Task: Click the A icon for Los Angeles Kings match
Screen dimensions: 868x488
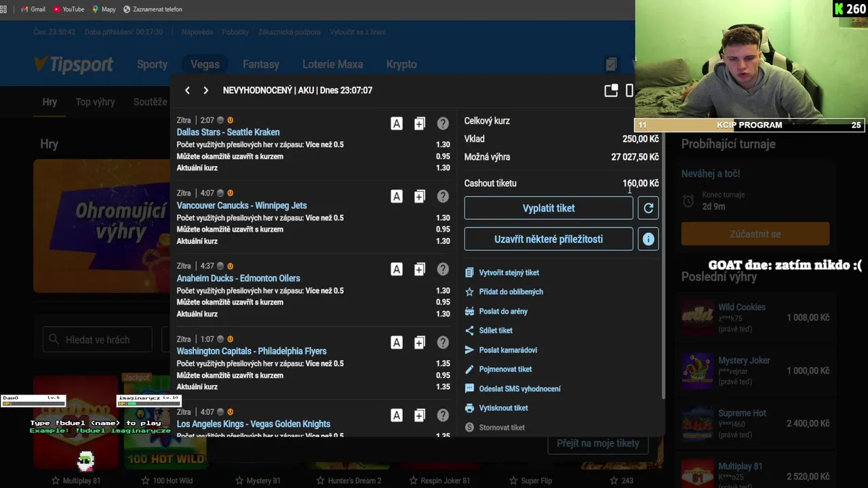Action: point(397,415)
